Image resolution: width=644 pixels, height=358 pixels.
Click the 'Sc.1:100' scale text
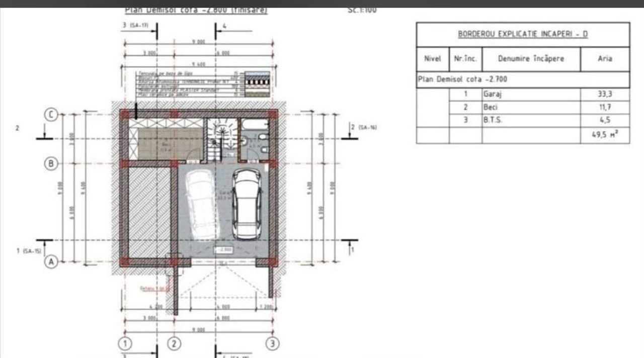(x=362, y=10)
